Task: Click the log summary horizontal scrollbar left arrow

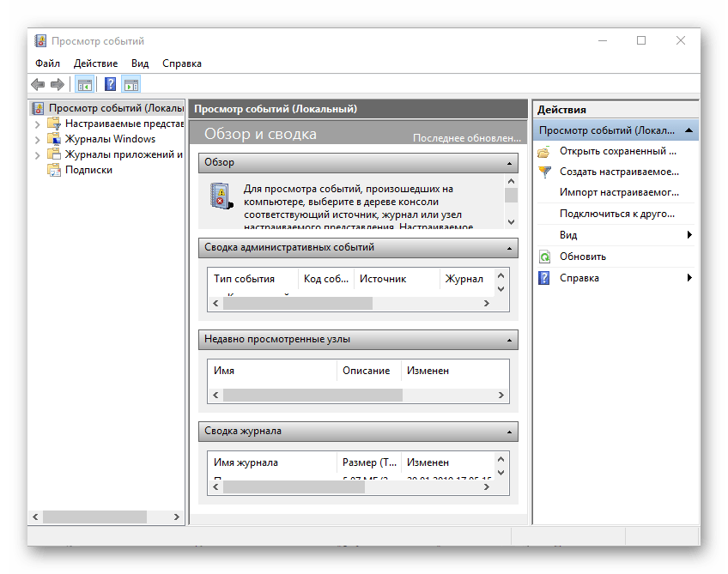Action: coord(215,487)
